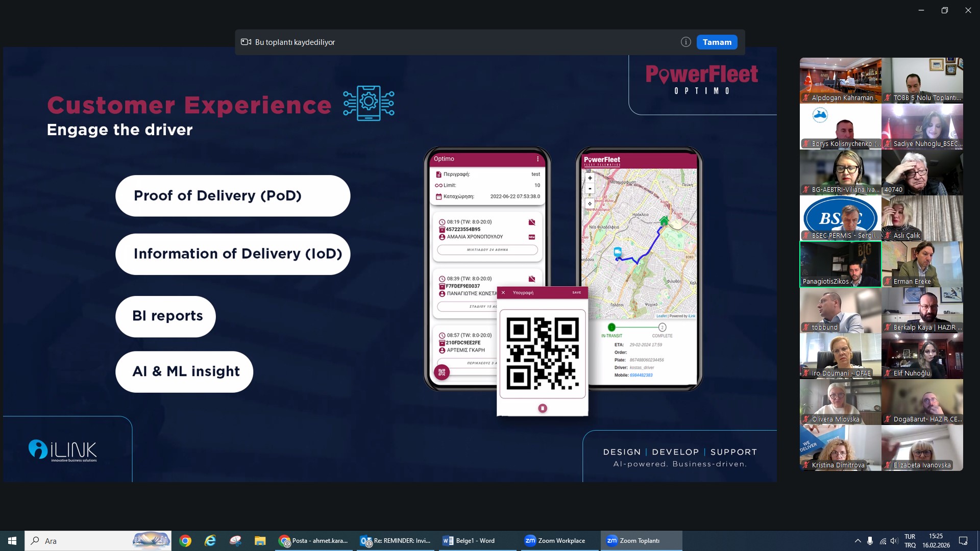Viewport: 980px width, 551px height.
Task: Open the notification center icon
Action: (963, 541)
